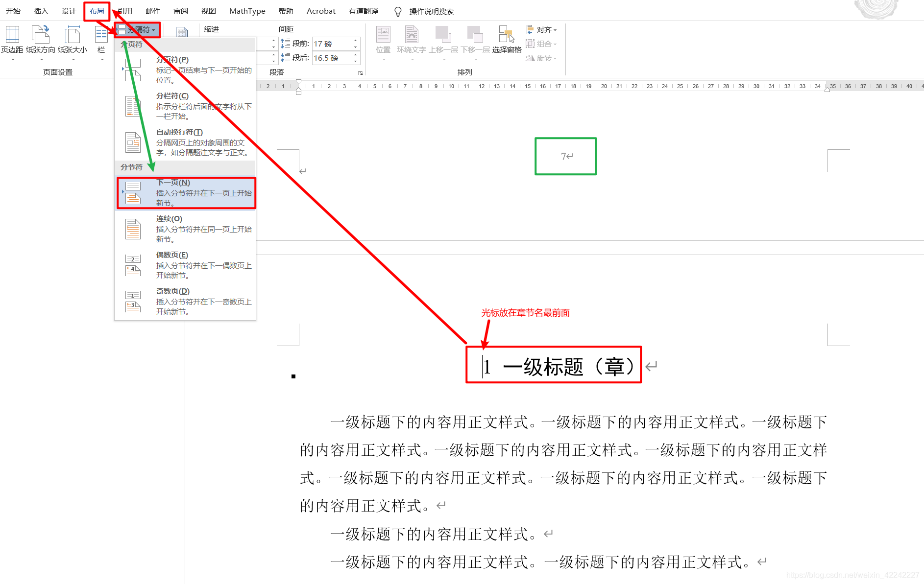This screenshot has width=924, height=584.
Task: Switch to the 开始 ribbon tab
Action: pyautogui.click(x=13, y=11)
